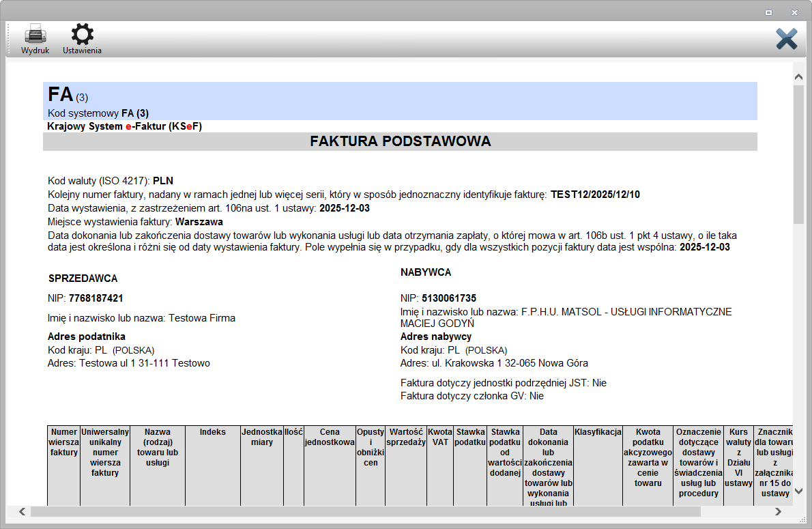Image resolution: width=812 pixels, height=529 pixels.
Task: Click invoice number TEST12/2025/12/10
Action: 595,195
